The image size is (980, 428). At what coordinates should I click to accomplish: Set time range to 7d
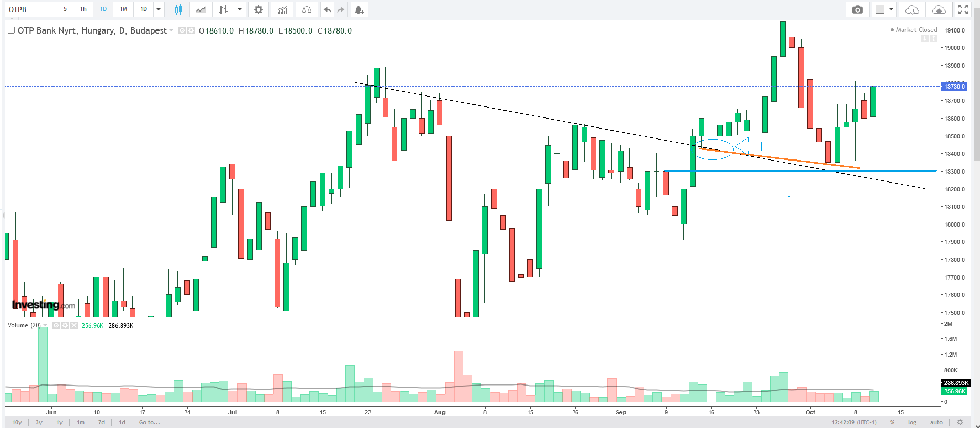101,422
